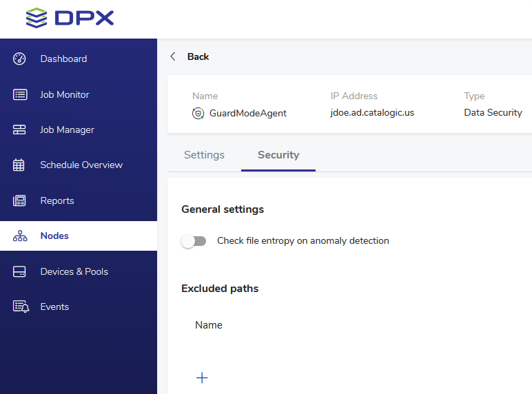
Task: Click the Nodes network icon
Action: coord(19,236)
